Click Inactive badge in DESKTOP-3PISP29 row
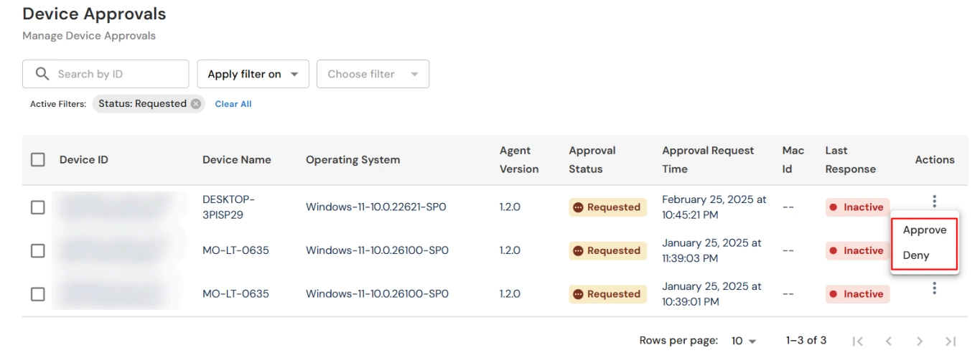This screenshot has height=358, width=980. tap(857, 207)
